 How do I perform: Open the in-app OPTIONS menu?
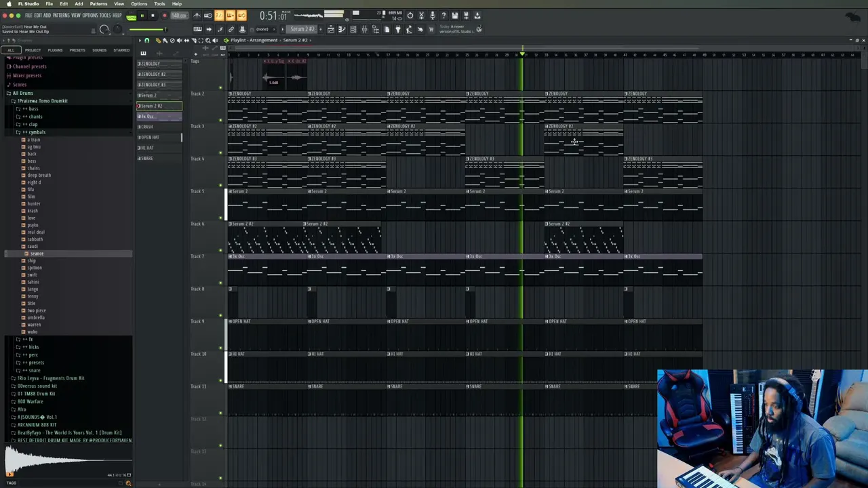tap(90, 15)
